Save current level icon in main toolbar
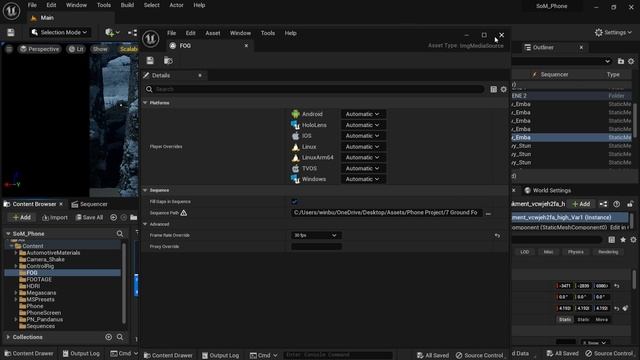The image size is (640, 360). coord(11,32)
